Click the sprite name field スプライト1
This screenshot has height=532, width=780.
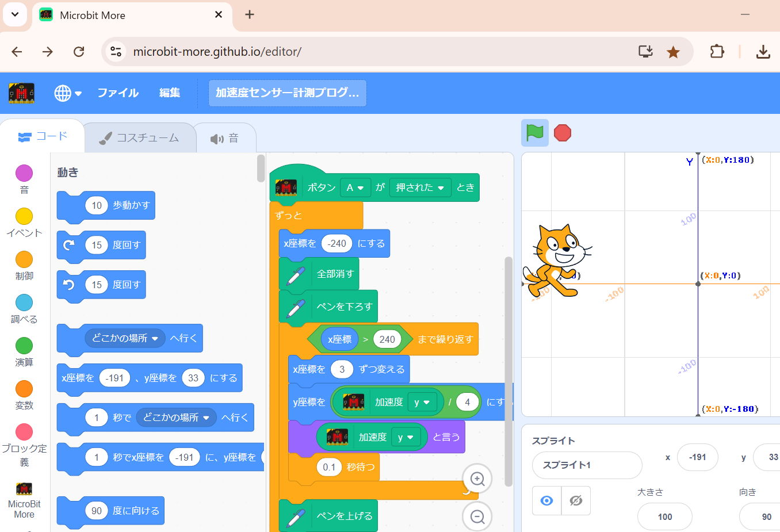coord(587,465)
